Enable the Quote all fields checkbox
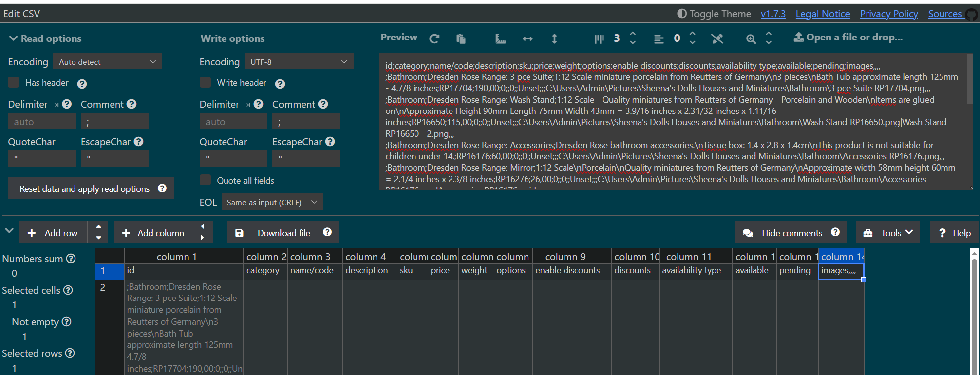This screenshot has width=980, height=375. (205, 180)
